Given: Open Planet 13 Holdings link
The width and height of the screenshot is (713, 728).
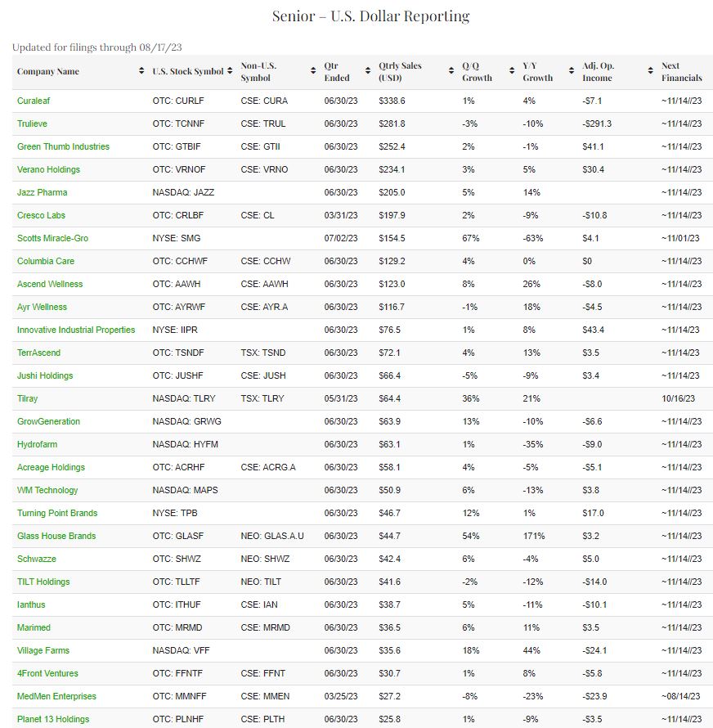Looking at the screenshot, I should [x=53, y=719].
